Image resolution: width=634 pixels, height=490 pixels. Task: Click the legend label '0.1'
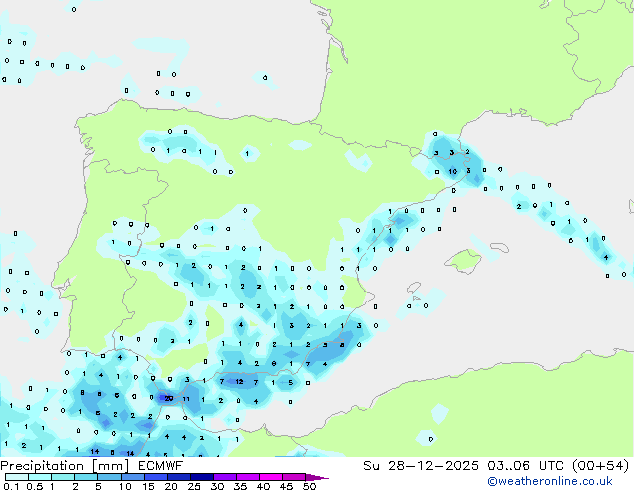(x=11, y=486)
